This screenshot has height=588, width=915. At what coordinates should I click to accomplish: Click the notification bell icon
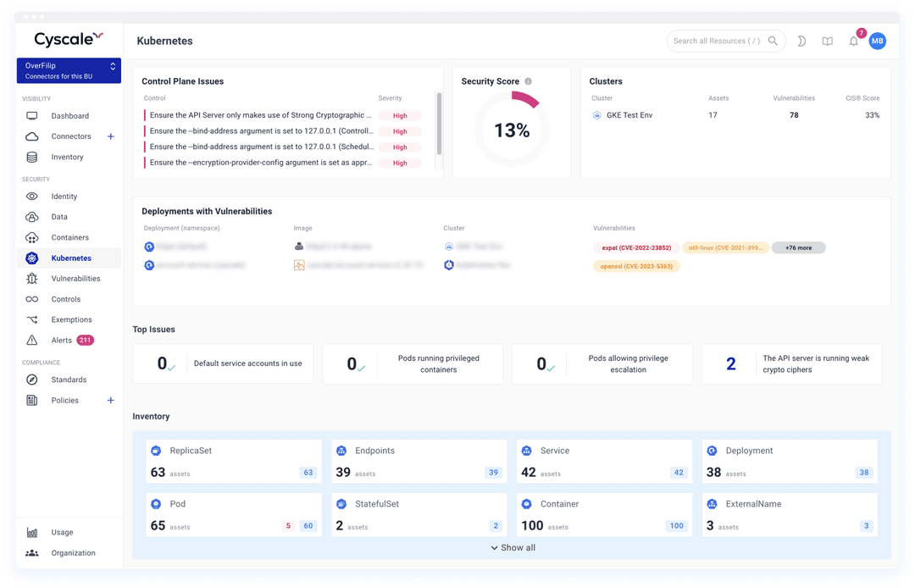[853, 41]
